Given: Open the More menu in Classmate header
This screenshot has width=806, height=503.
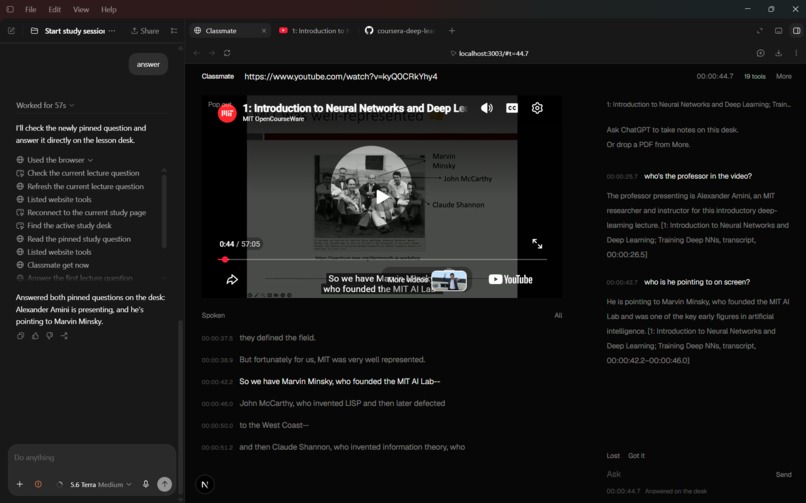Looking at the screenshot, I should [x=783, y=76].
